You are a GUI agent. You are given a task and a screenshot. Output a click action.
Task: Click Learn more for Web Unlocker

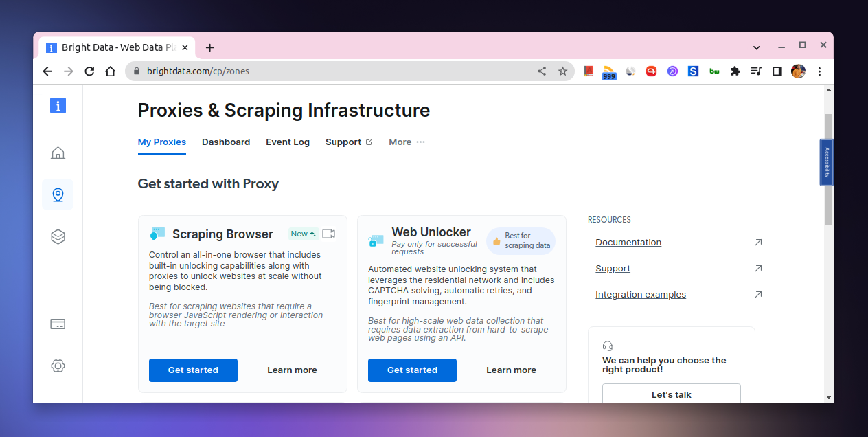tap(511, 370)
